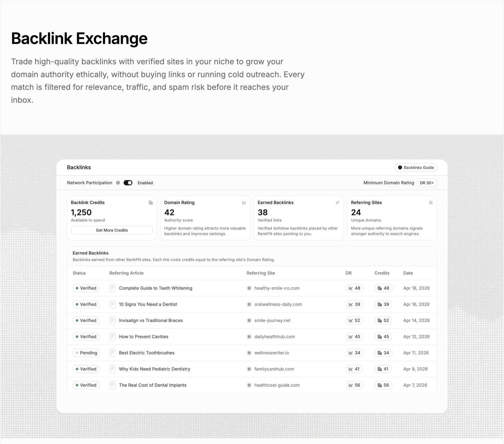The image size is (504, 444).
Task: Click favicon next to healthy-smile-co.com
Action: [x=249, y=288]
